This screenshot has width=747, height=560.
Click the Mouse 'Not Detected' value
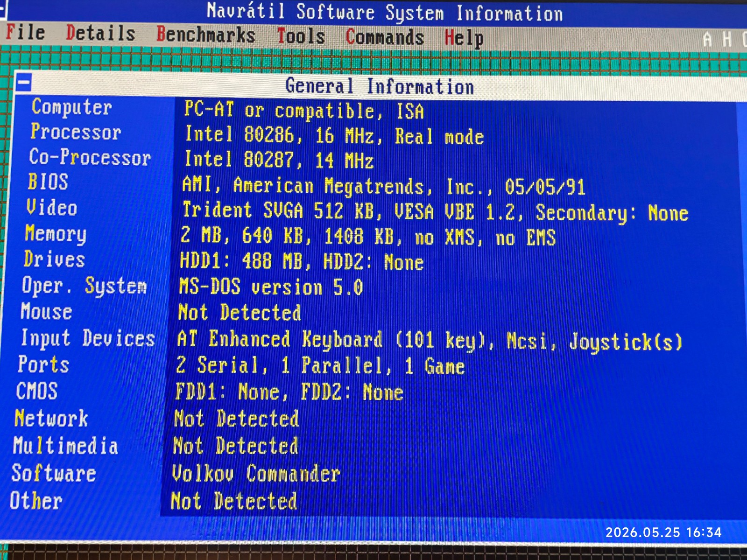pyautogui.click(x=240, y=312)
